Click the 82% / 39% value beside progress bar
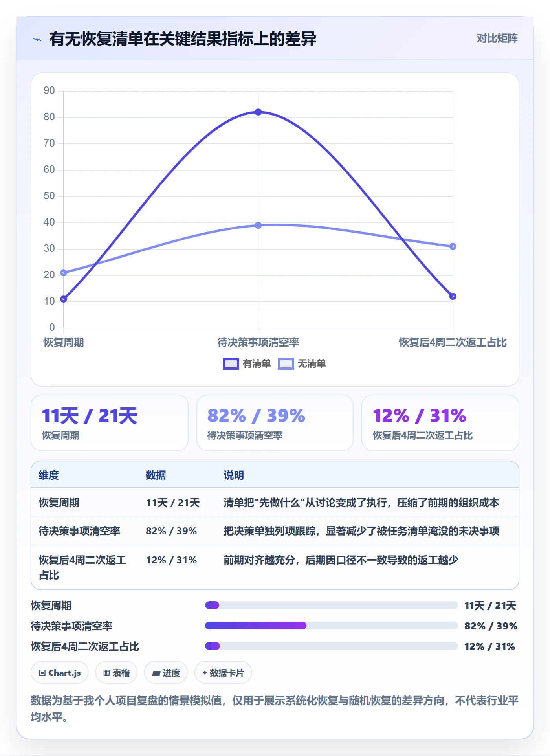Image resolution: width=550 pixels, height=756 pixels. point(491,626)
